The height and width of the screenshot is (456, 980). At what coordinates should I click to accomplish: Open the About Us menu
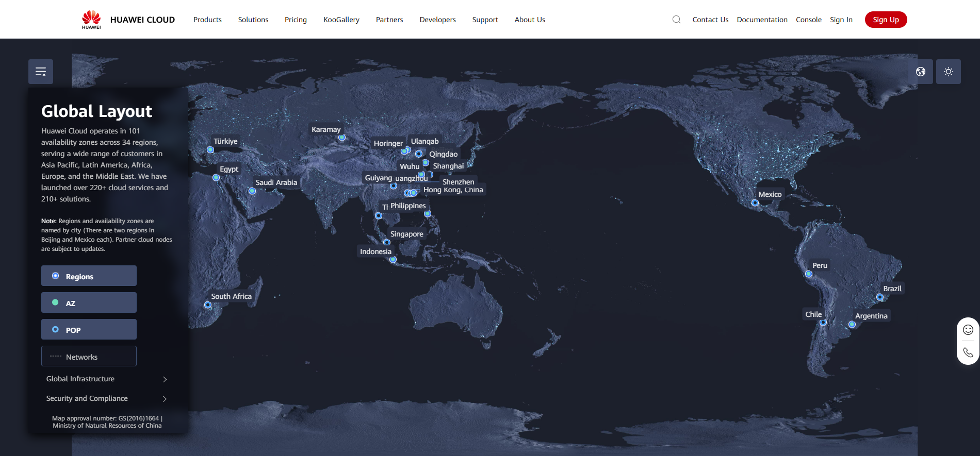pyautogui.click(x=530, y=20)
